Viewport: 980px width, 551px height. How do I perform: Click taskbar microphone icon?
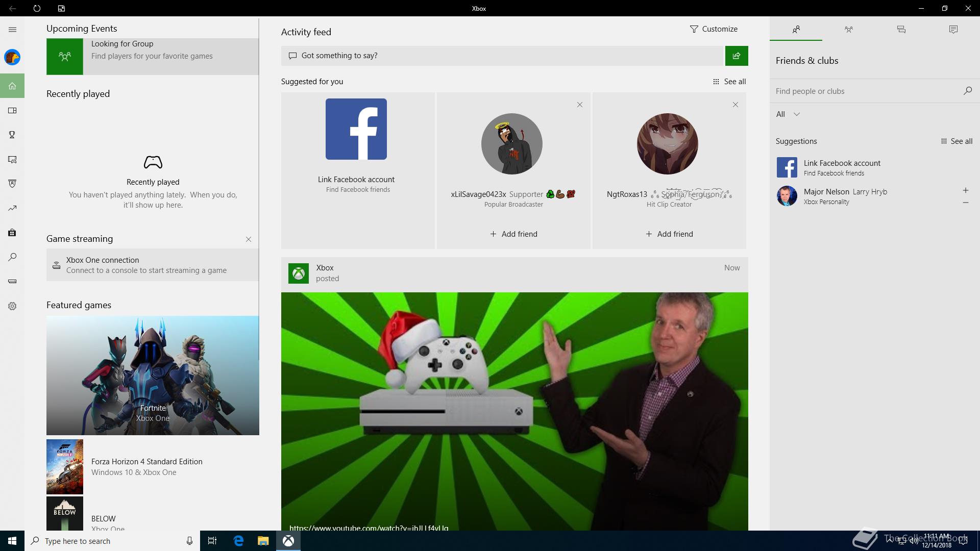pos(189,541)
